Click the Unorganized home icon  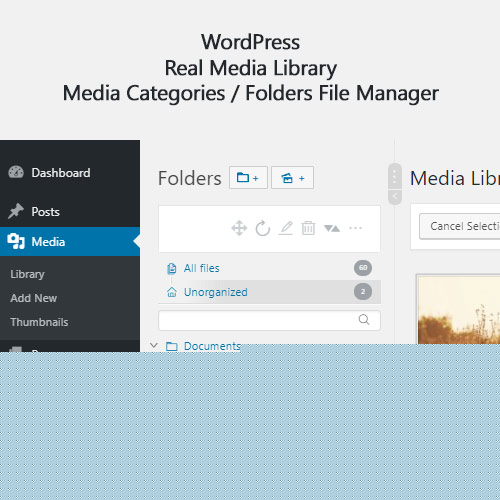[x=171, y=292]
